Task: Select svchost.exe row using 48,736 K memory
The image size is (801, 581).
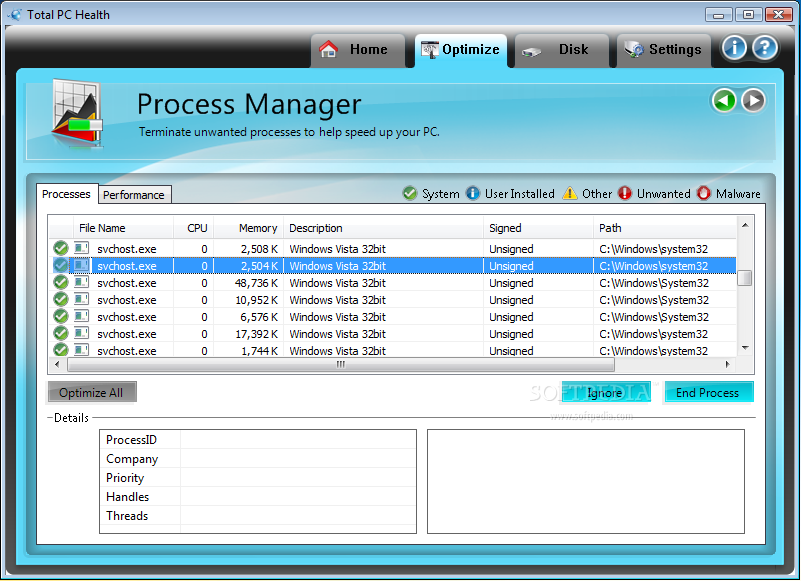Action: 392,283
